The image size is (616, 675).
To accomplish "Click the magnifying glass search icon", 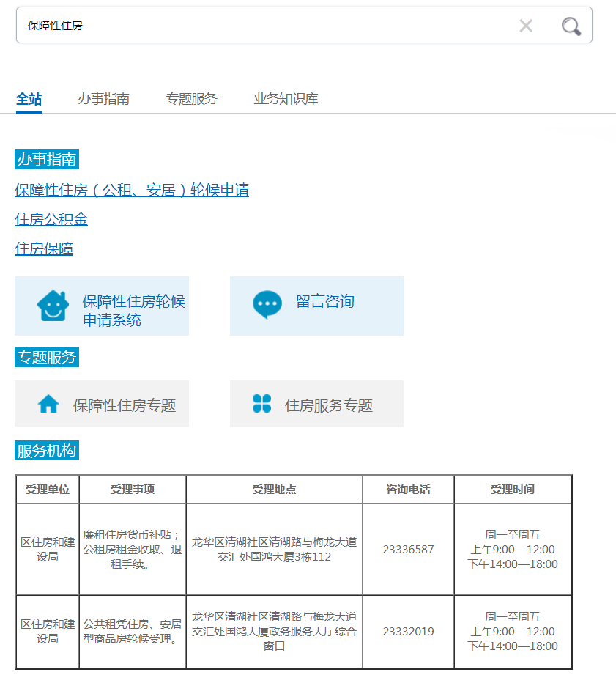I will [571, 26].
